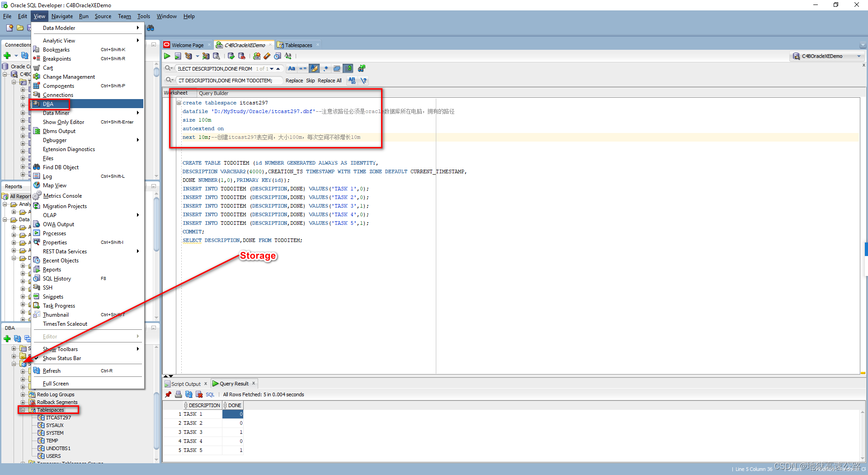This screenshot has width=868, height=475.
Task: Switch to the Tablespaces editor tab
Action: 298,45
